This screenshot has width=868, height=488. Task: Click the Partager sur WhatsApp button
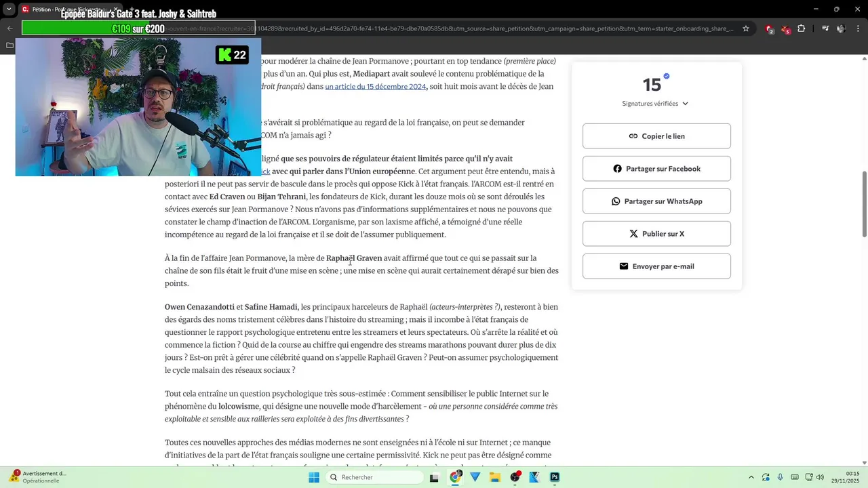(x=656, y=201)
